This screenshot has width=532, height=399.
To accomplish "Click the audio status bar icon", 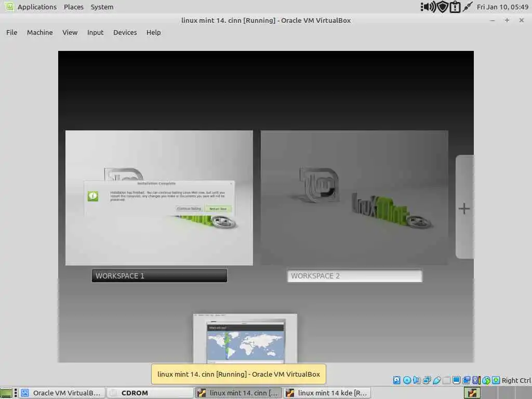I will 417,380.
